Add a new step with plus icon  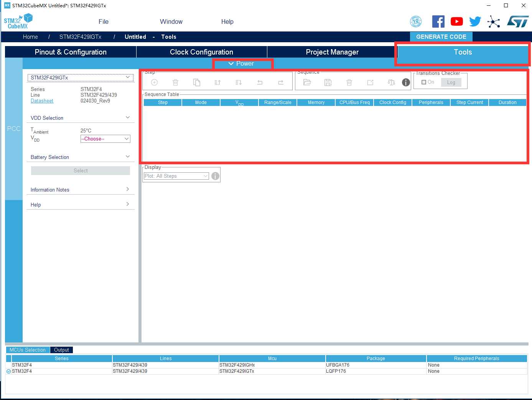pyautogui.click(x=154, y=82)
